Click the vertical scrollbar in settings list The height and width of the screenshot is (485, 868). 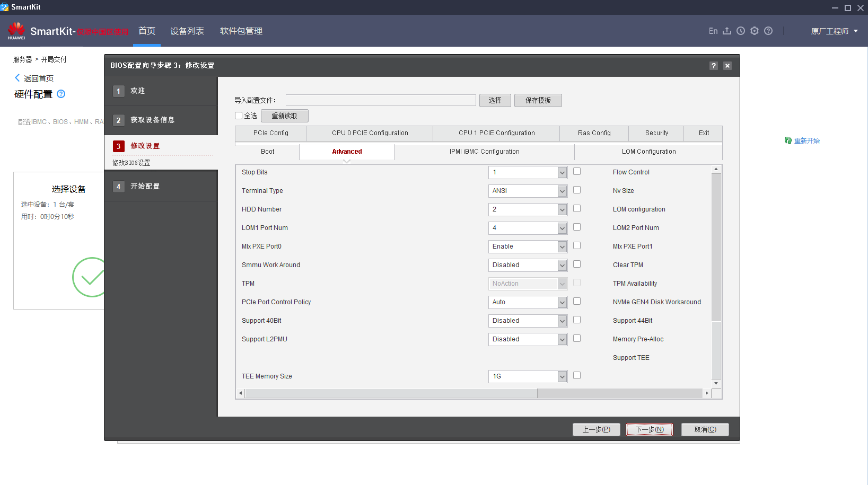(x=716, y=276)
